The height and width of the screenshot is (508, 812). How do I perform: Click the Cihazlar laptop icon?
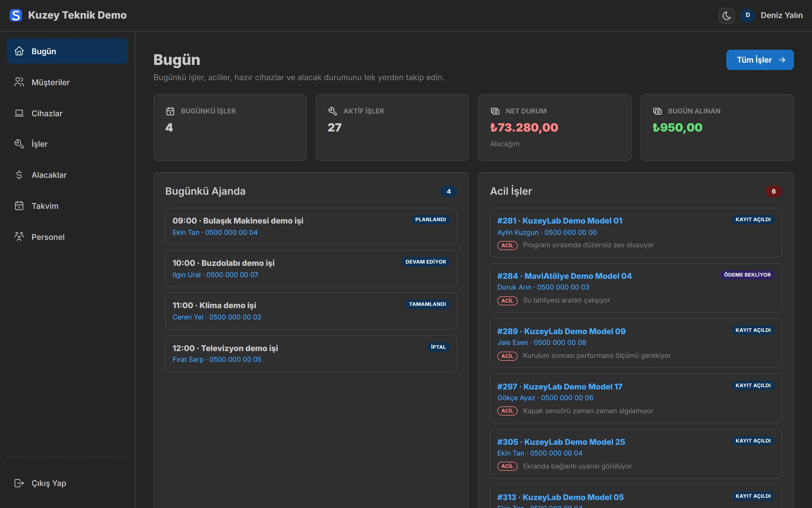tap(19, 113)
